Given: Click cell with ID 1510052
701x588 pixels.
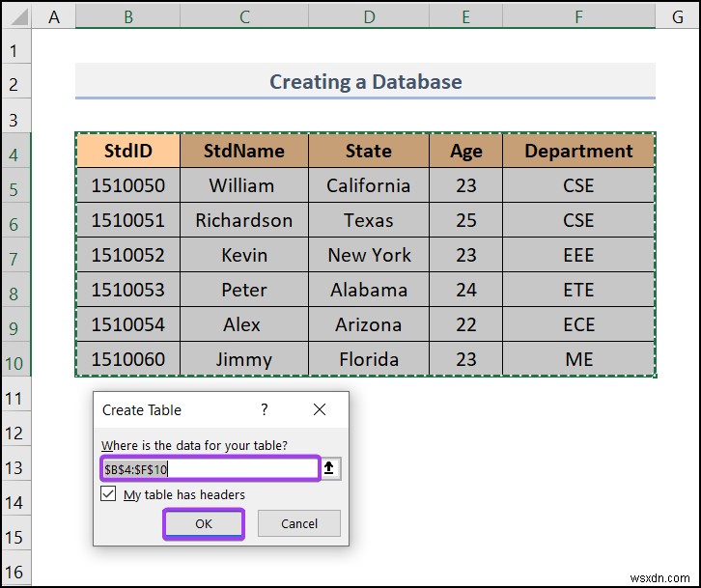Looking at the screenshot, I should point(128,255).
